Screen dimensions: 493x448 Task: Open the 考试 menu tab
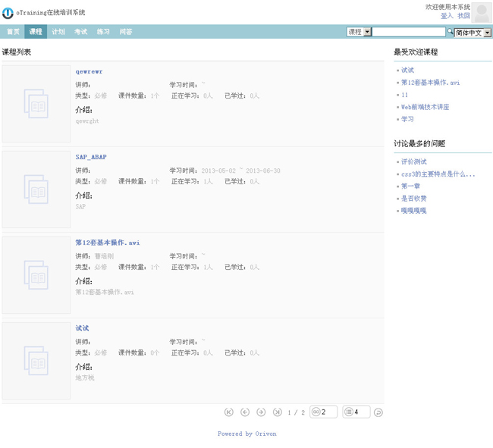80,32
